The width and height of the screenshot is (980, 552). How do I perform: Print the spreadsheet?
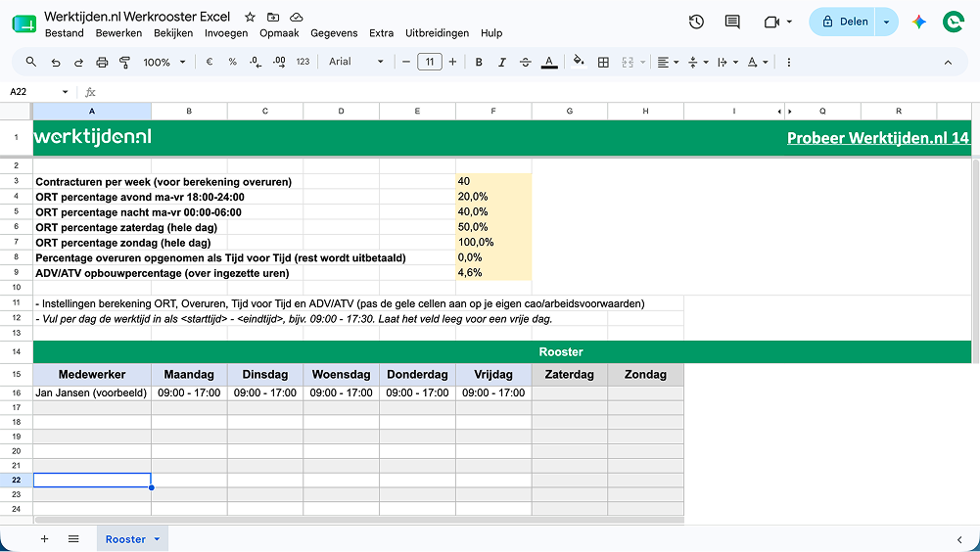click(102, 62)
